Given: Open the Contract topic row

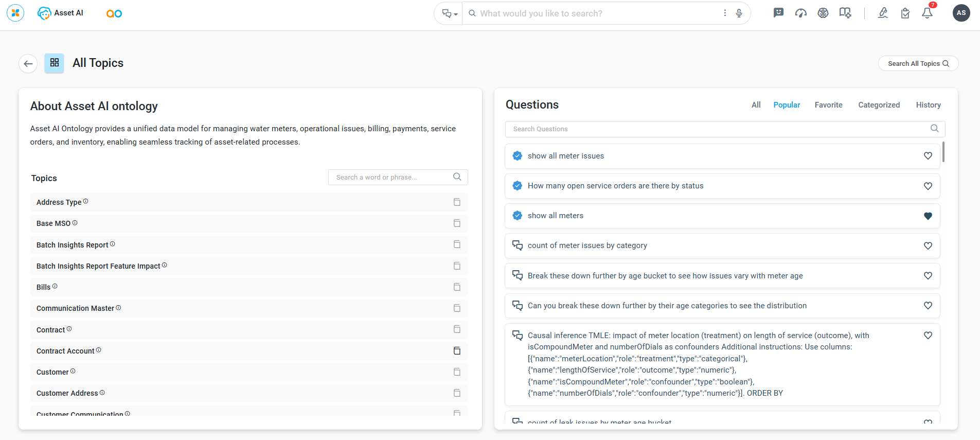Looking at the screenshot, I should tap(249, 330).
